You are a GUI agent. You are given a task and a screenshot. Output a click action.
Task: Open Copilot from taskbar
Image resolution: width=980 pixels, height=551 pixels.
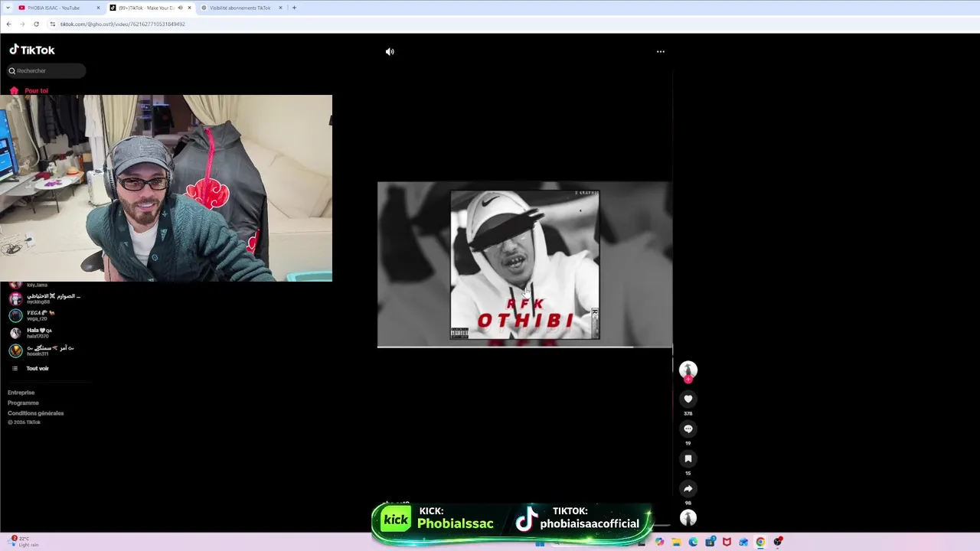[659, 542]
